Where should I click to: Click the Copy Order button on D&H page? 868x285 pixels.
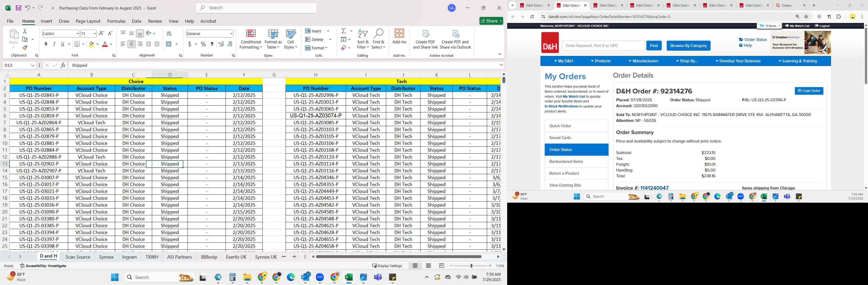[809, 91]
